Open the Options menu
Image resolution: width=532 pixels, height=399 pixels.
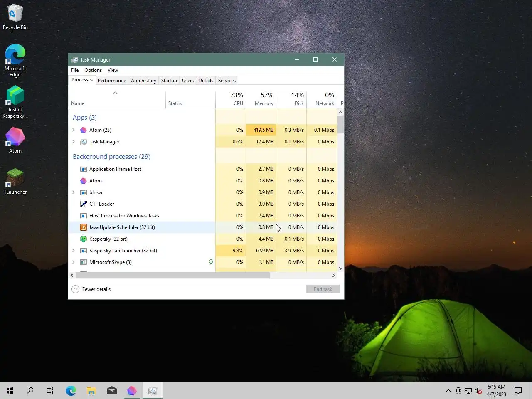[x=93, y=70]
